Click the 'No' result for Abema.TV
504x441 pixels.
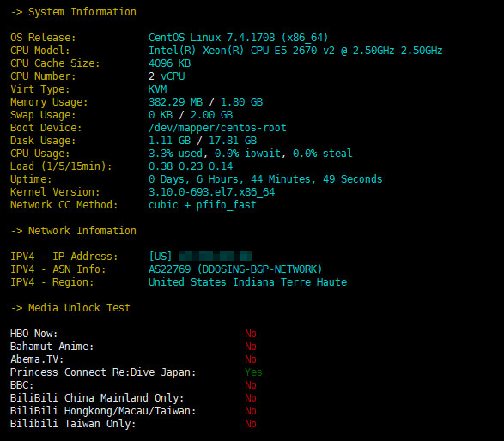point(251,359)
